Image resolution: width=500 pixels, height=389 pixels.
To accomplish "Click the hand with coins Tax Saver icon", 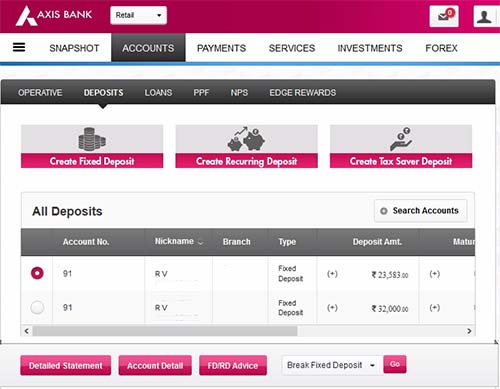I will click(401, 139).
